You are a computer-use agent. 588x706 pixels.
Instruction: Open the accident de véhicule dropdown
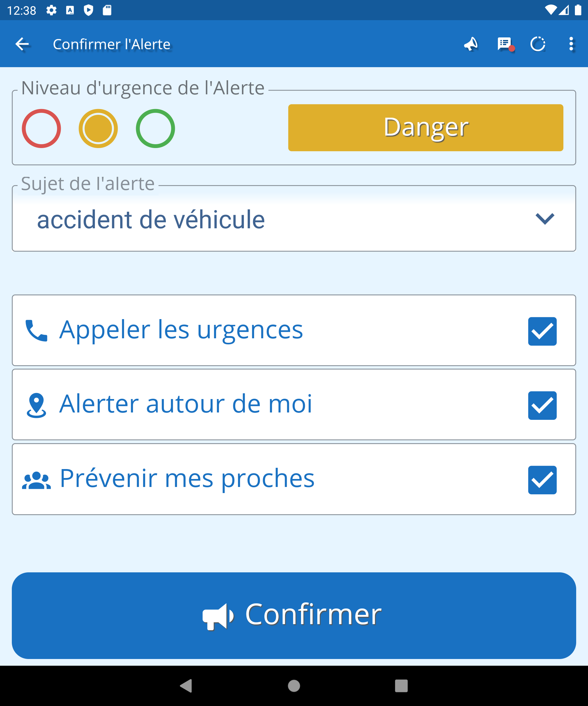point(269,219)
